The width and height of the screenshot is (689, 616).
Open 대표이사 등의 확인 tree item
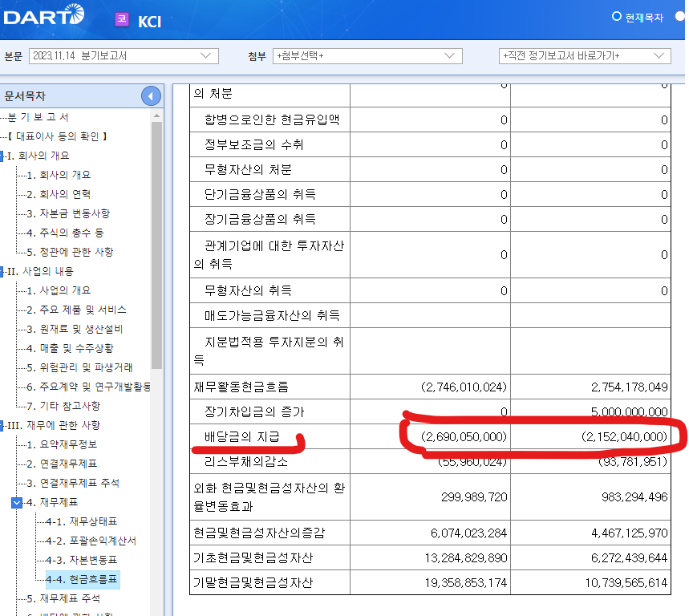pyautogui.click(x=58, y=136)
